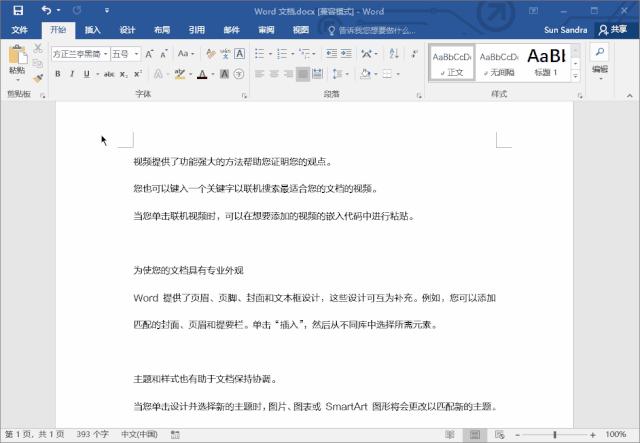
Task: Toggle subscript formatting
Action: (124, 74)
